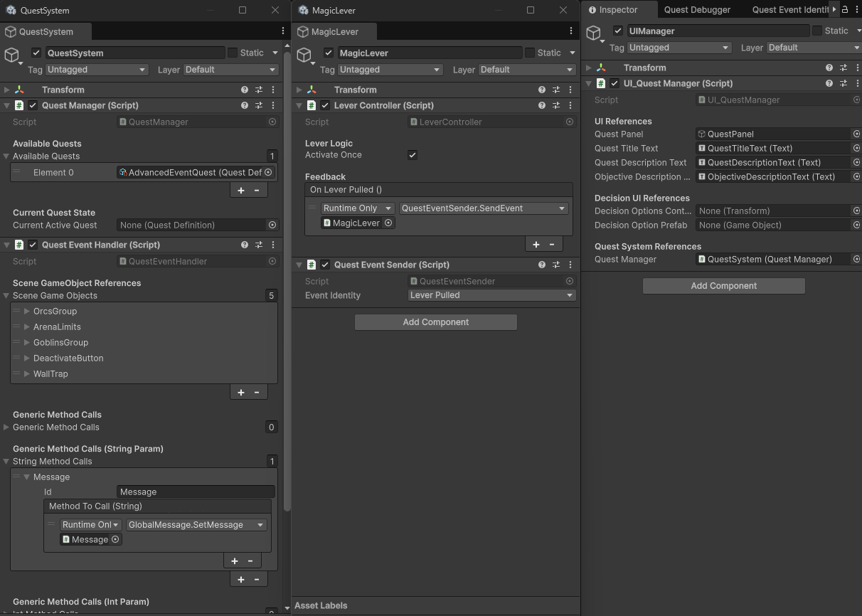This screenshot has width=862, height=616.
Task: Disable the Quest Event Sender component
Action: point(324,265)
